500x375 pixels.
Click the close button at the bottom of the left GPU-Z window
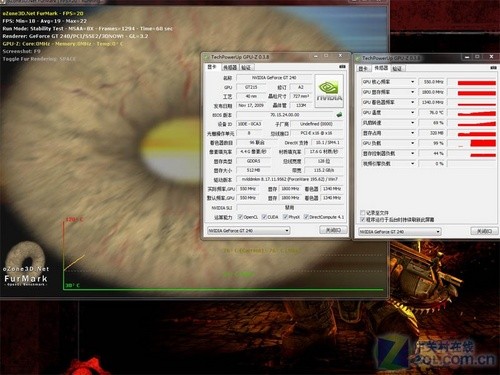coord(333,230)
